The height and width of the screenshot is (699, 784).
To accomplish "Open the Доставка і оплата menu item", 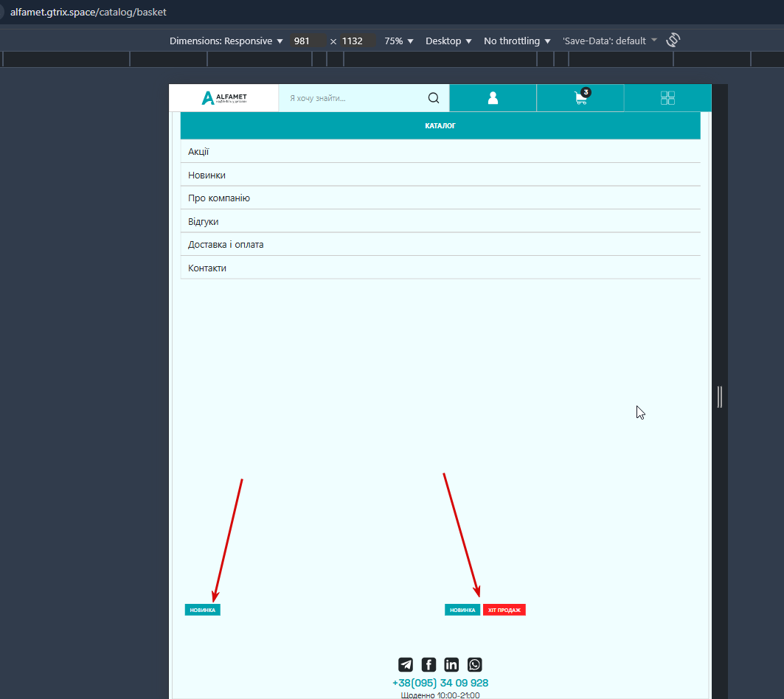I will [440, 245].
